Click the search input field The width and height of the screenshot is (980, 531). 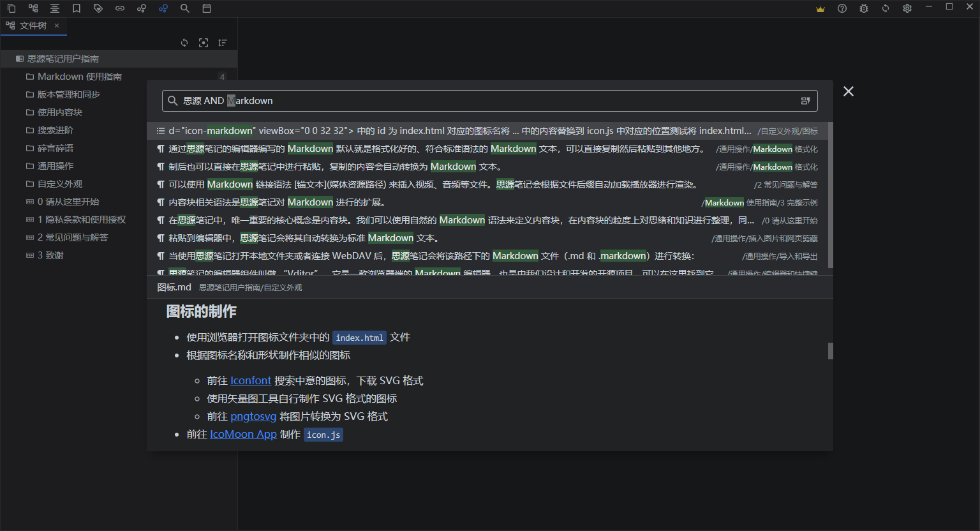447,100
